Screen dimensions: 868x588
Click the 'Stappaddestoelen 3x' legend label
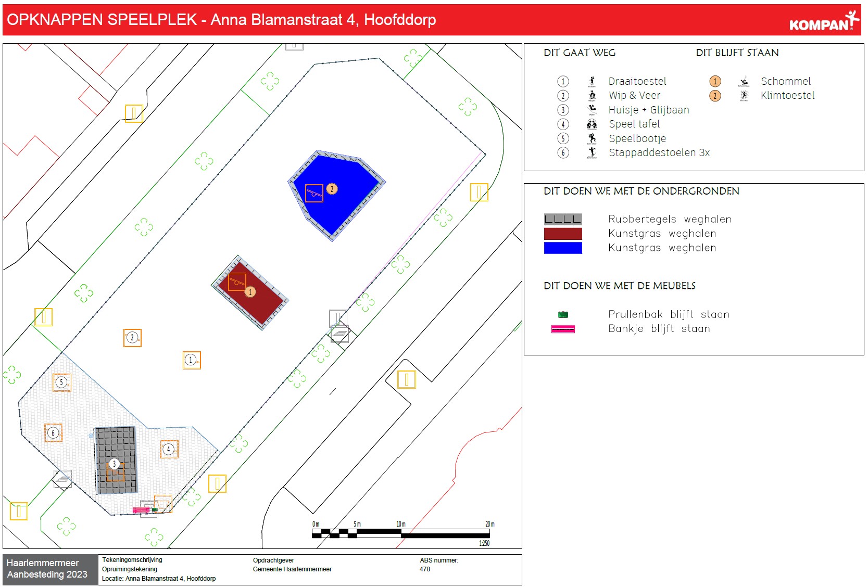[659, 152]
